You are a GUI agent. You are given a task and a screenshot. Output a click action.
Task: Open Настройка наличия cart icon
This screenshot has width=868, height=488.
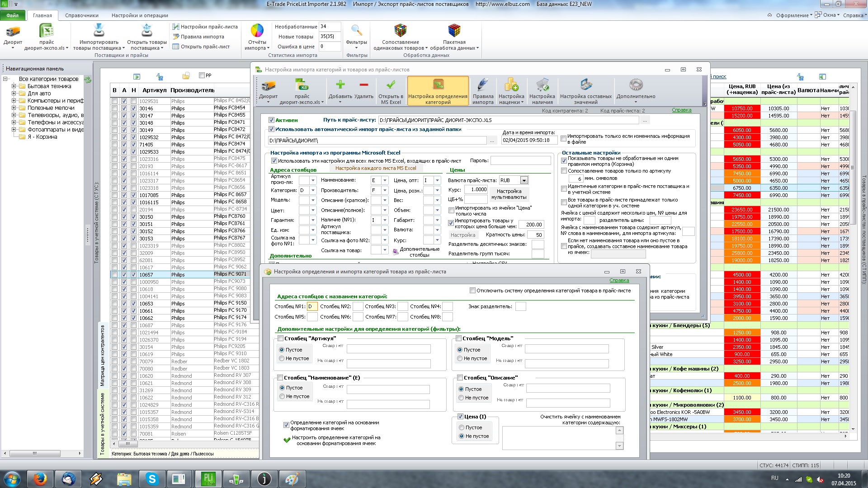[x=542, y=84]
